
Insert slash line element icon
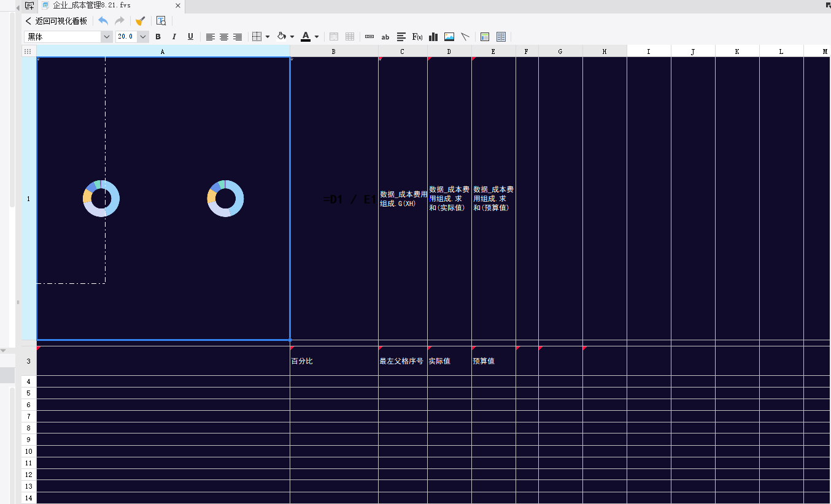[465, 37]
